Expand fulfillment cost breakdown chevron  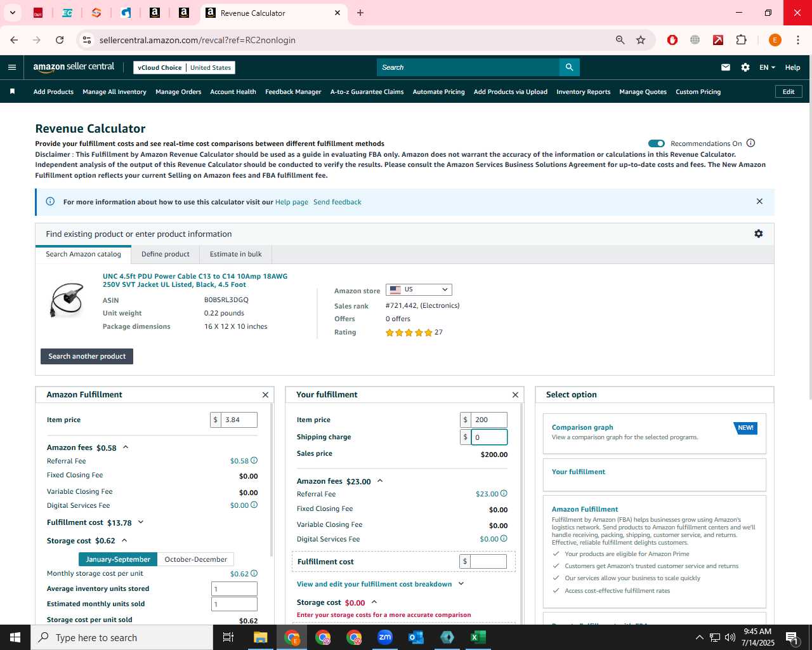[461, 584]
